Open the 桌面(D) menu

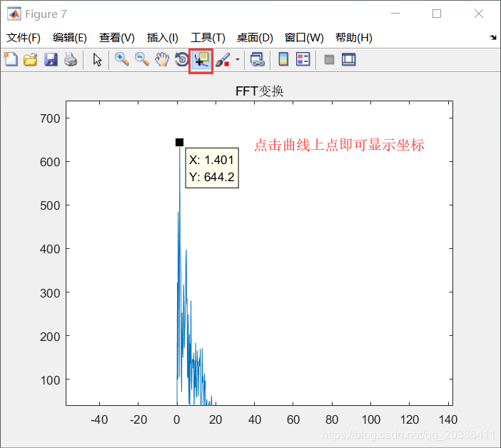click(255, 38)
